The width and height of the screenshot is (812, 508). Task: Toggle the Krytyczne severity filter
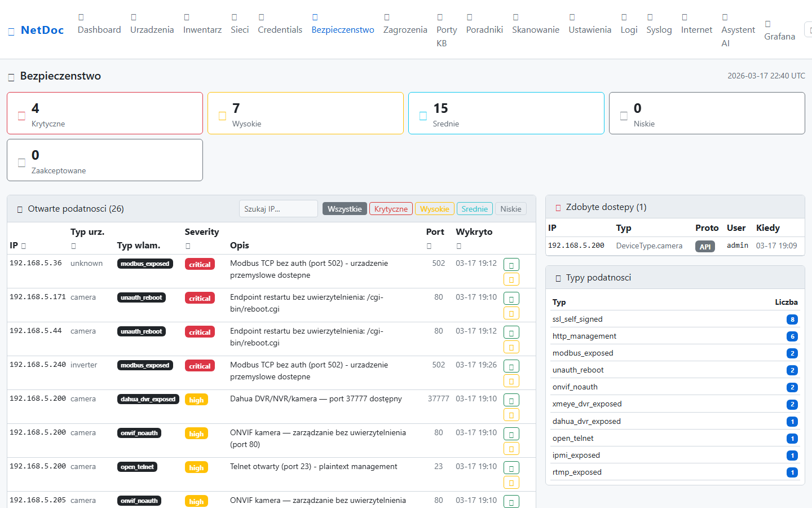pyautogui.click(x=391, y=209)
